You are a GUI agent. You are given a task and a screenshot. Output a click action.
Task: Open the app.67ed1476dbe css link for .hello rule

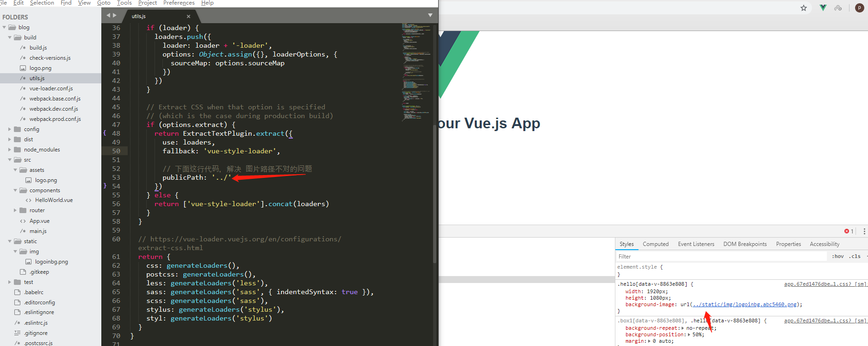[825, 284]
